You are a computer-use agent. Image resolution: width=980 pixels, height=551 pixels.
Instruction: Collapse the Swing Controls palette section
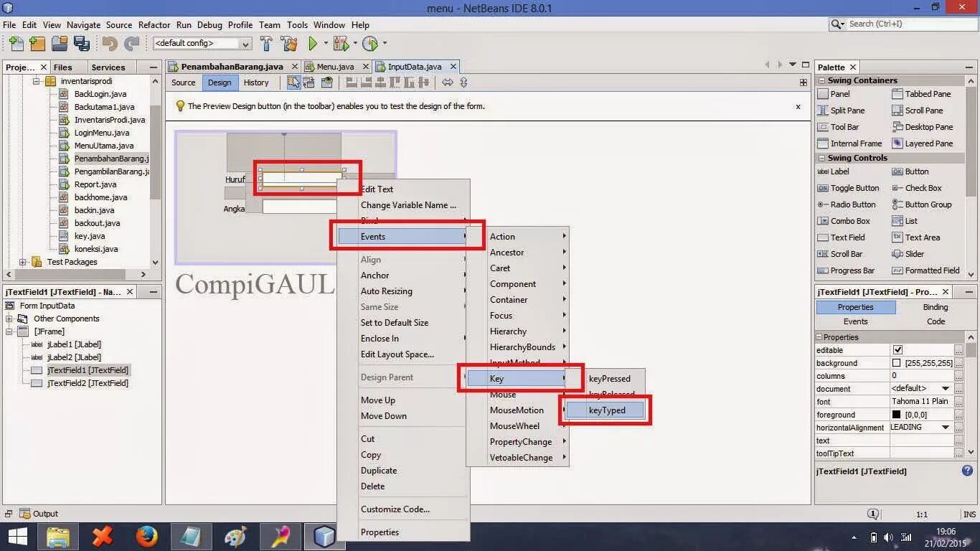tap(822, 158)
